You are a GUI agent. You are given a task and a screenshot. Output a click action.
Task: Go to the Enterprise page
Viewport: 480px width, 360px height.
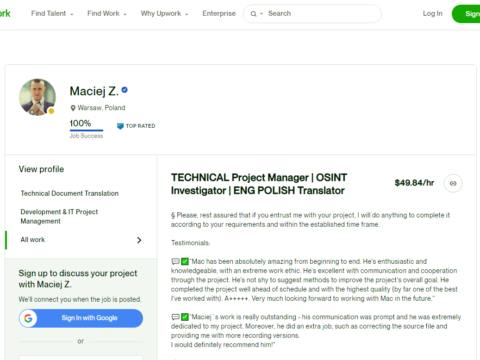click(x=219, y=14)
